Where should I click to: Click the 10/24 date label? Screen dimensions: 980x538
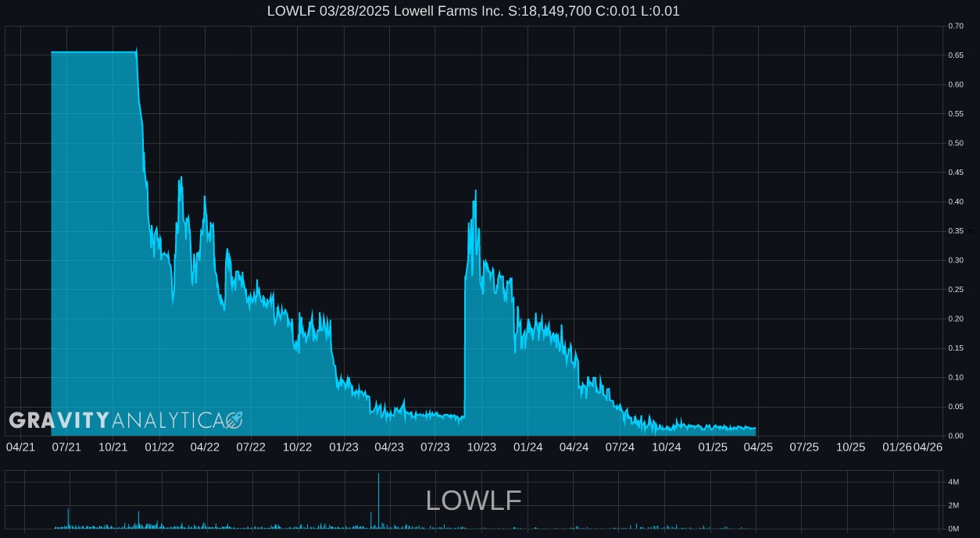[667, 447]
